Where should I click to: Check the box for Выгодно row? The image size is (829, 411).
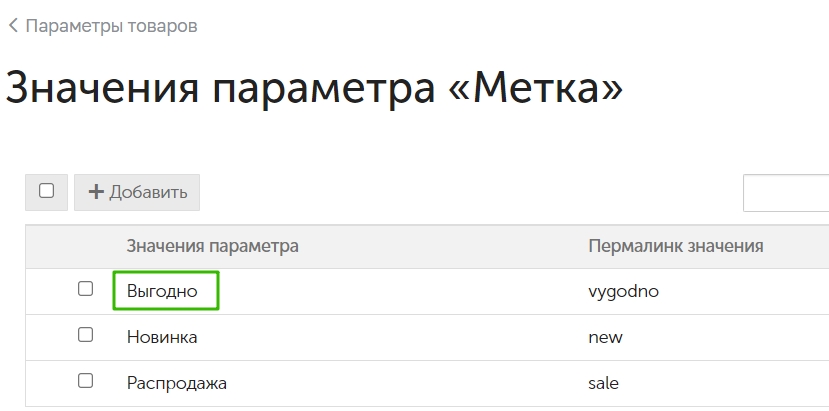[86, 289]
